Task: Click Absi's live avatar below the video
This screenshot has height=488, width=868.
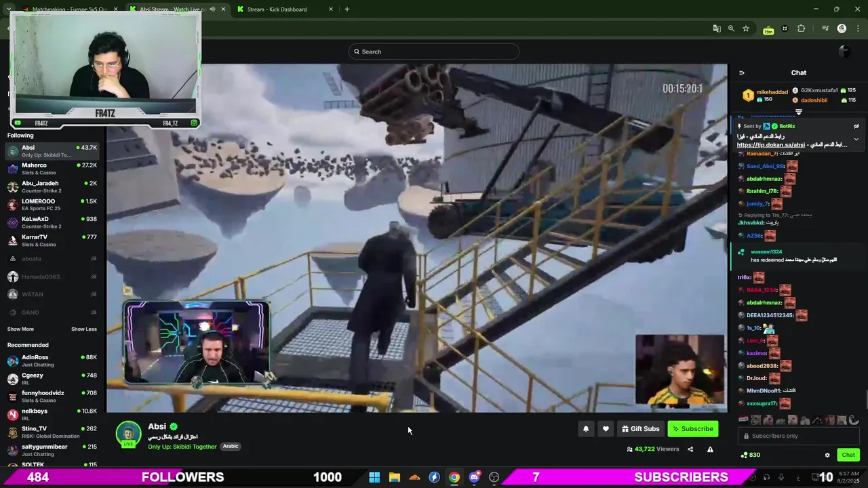Action: (128, 434)
